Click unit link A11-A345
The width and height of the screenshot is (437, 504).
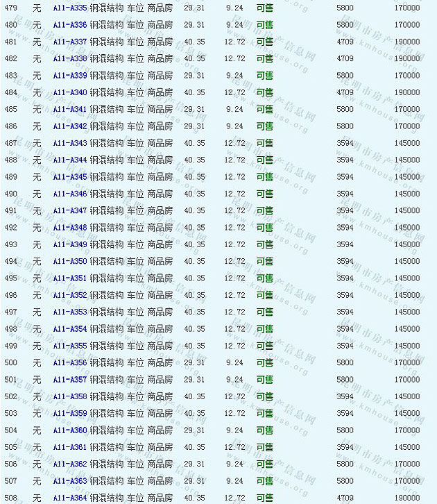pos(70,177)
